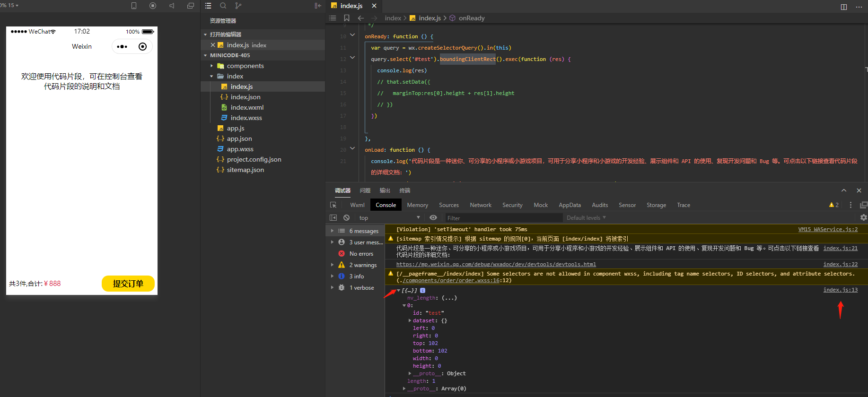Open the source control branch icon
This screenshot has width=868, height=397.
pos(238,6)
